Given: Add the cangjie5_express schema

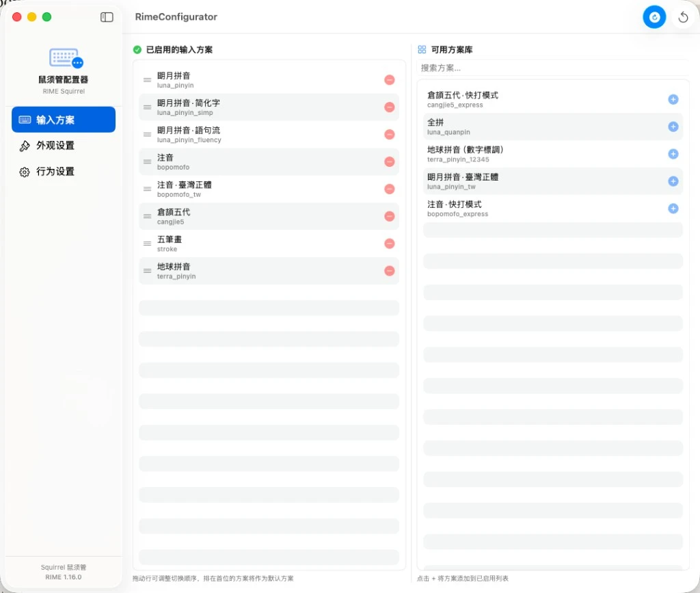Looking at the screenshot, I should tap(673, 100).
